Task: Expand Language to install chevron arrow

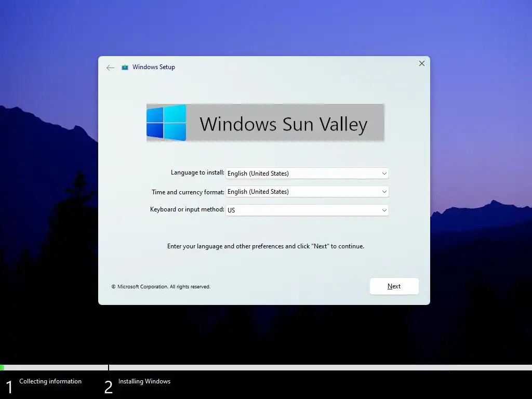Action: click(x=384, y=174)
